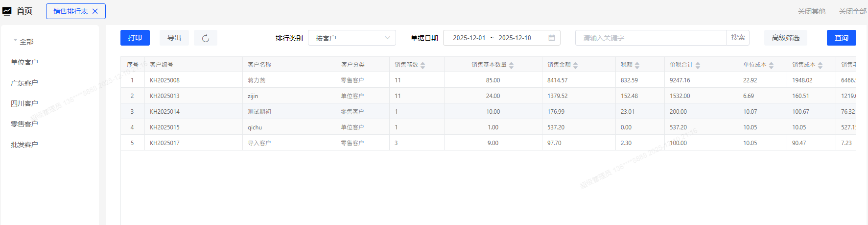Screen dimensions: 868x225
Task: Click the refresh icon button
Action: [206, 38]
